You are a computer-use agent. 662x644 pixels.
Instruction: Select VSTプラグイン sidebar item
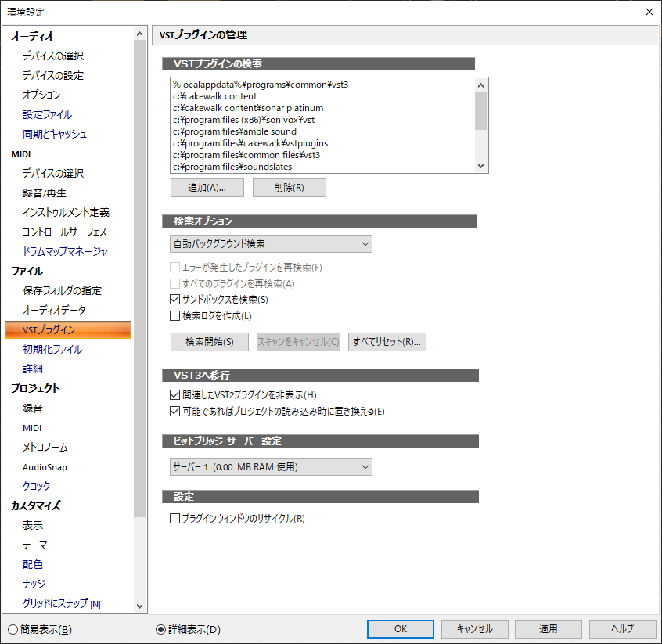coord(68,329)
